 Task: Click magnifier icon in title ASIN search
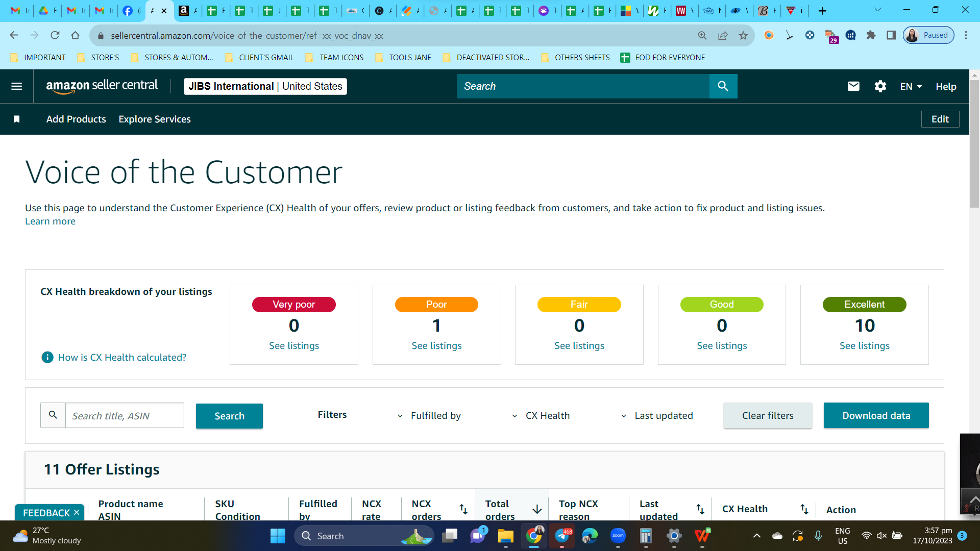click(x=53, y=415)
